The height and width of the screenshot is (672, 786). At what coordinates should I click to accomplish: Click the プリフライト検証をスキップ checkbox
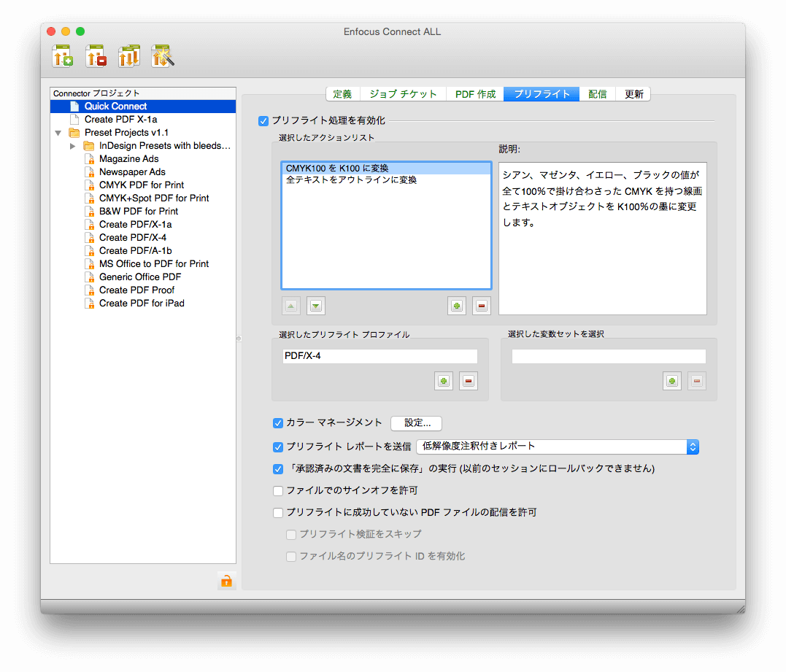290,535
